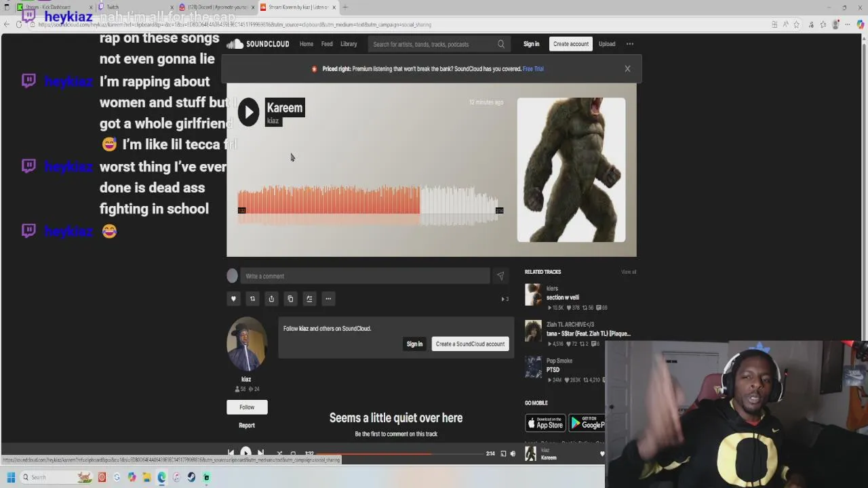Click the SoundCloud logo
The width and height of the screenshot is (868, 488).
[258, 44]
